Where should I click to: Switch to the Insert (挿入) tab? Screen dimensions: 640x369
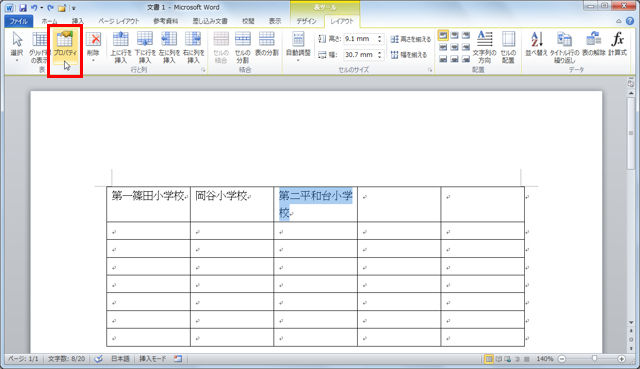tap(78, 21)
